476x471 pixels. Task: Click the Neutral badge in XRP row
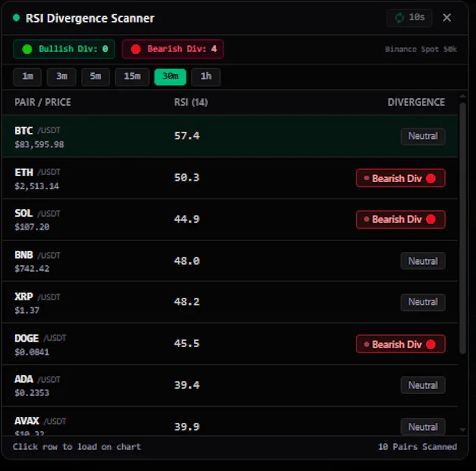tap(423, 302)
